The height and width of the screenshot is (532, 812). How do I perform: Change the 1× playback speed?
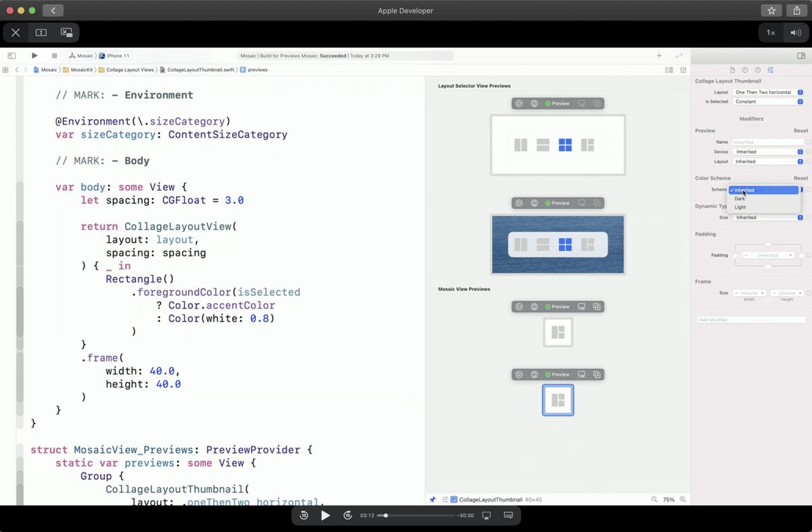click(x=771, y=32)
